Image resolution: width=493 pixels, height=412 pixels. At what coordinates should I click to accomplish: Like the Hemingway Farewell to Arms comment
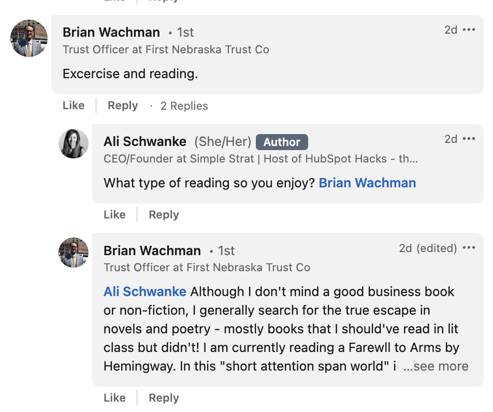pos(114,398)
